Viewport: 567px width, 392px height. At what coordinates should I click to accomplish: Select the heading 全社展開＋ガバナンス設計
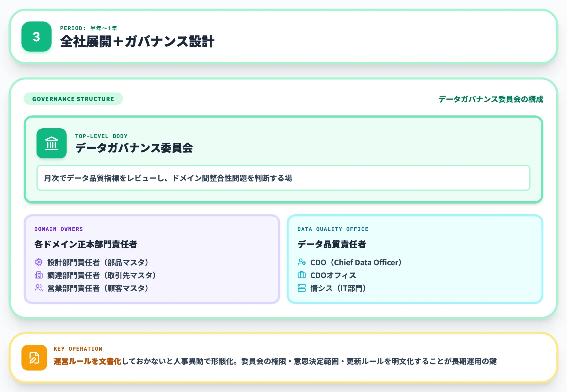pyautogui.click(x=137, y=42)
